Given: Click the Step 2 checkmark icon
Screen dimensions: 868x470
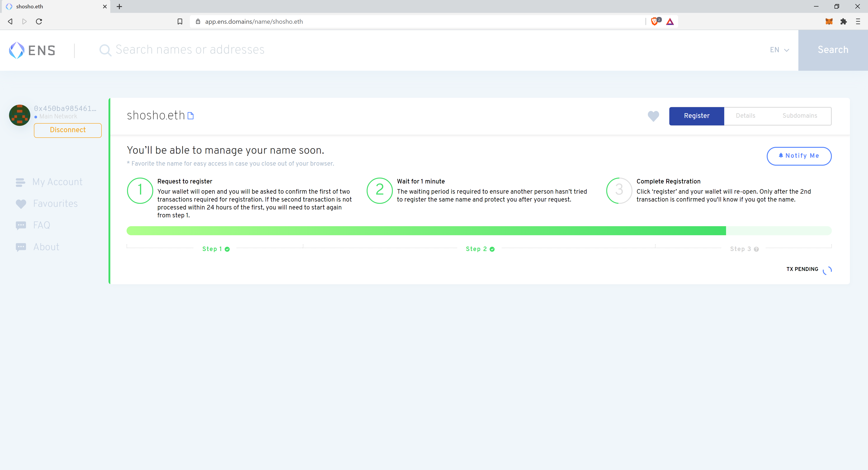Looking at the screenshot, I should (x=492, y=249).
